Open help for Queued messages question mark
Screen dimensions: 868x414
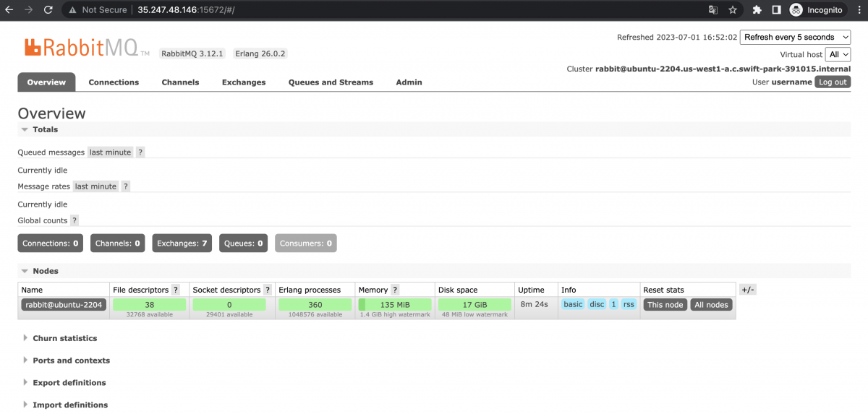click(140, 152)
